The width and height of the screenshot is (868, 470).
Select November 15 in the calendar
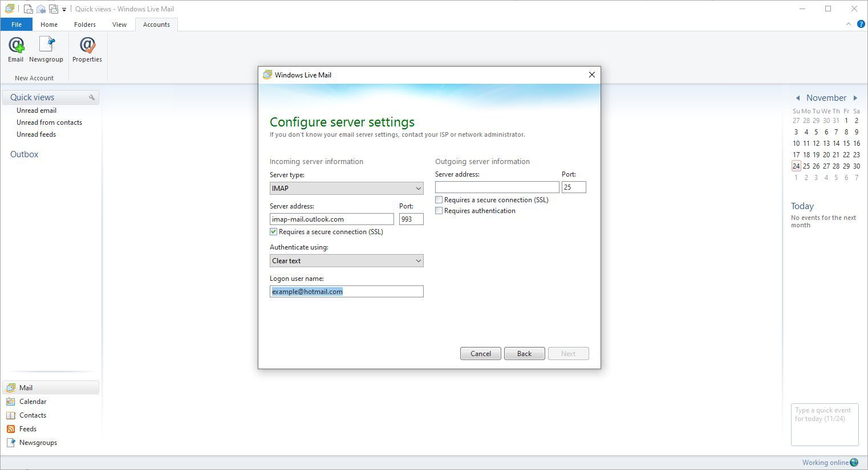tap(846, 144)
